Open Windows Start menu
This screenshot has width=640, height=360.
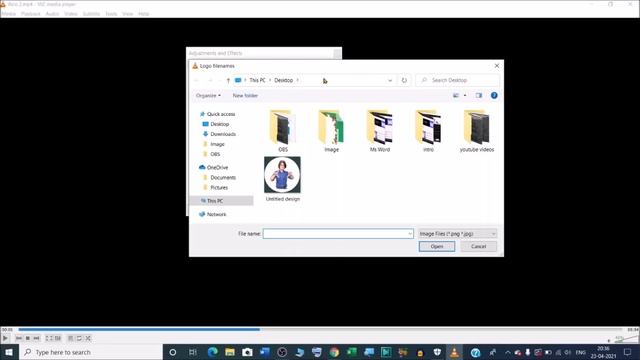9,352
